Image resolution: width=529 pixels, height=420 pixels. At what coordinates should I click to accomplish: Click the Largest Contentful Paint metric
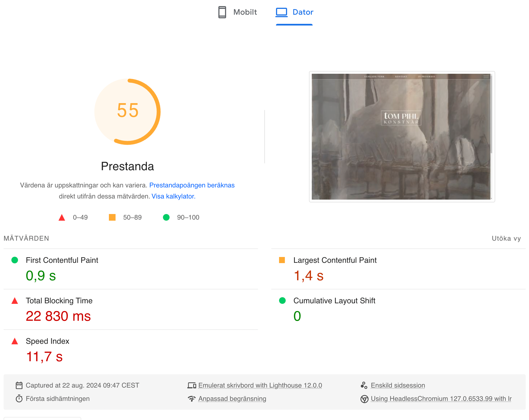335,260
